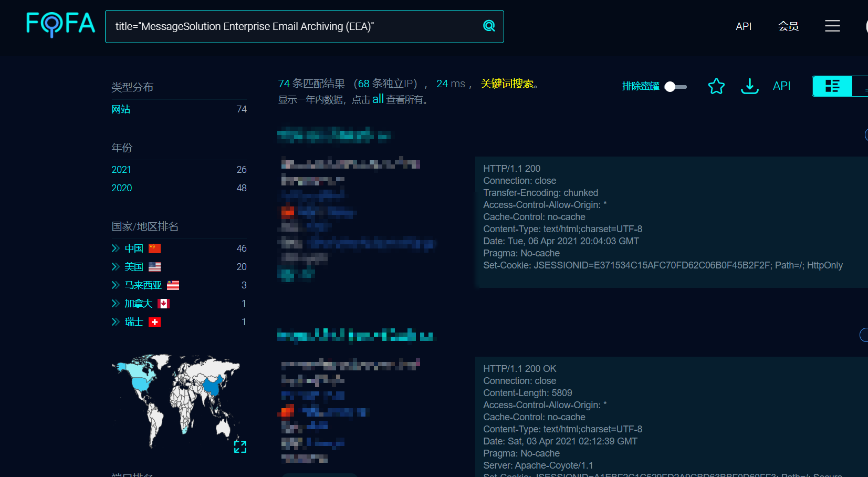Filter by 网站 type

tap(121, 109)
